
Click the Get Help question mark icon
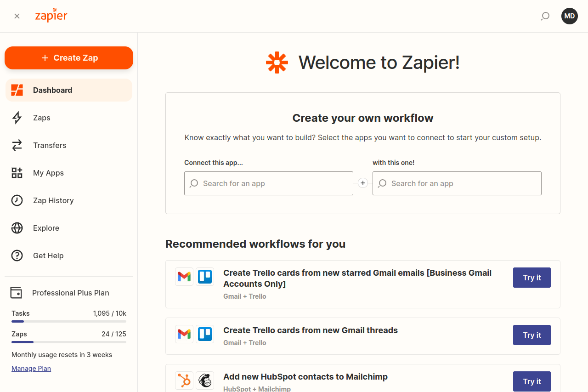[x=17, y=256]
